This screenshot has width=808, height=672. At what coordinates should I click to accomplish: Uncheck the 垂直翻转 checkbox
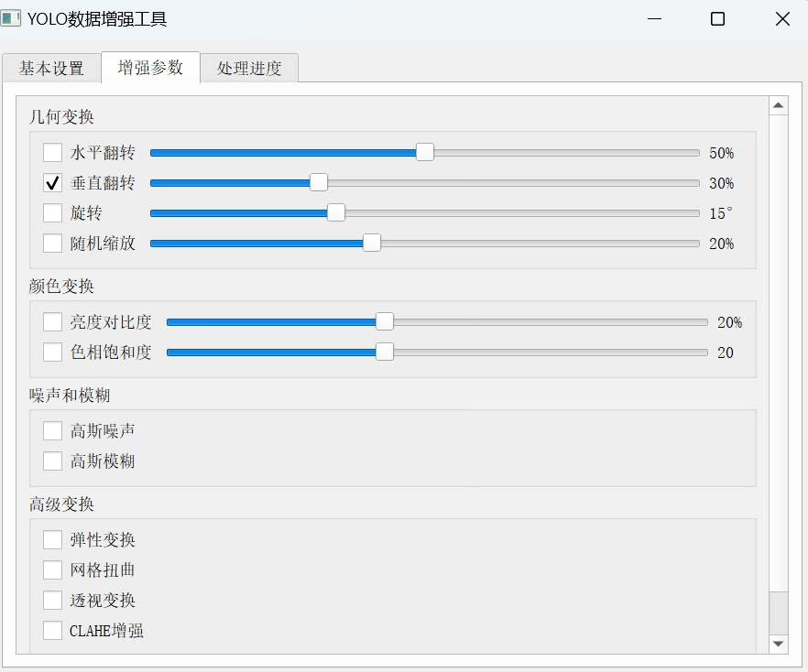(x=53, y=183)
